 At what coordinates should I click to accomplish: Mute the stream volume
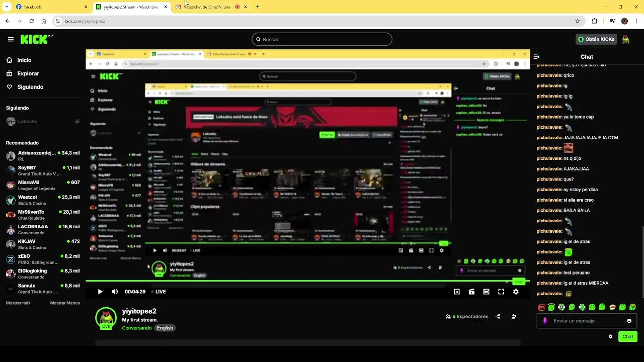tap(115, 292)
